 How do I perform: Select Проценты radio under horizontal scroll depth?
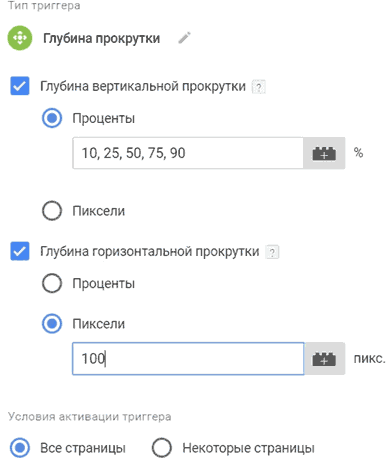point(52,283)
